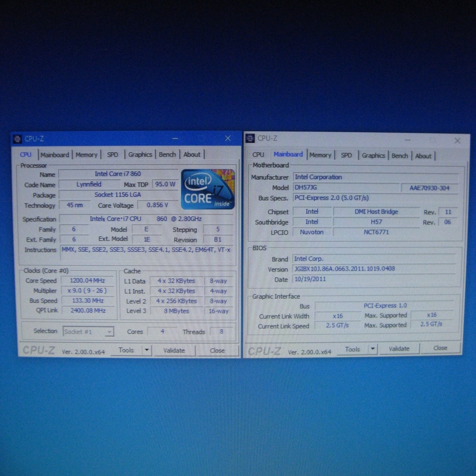
Task: Expand the Tools dropdown arrow in the right window
Action: [372, 349]
